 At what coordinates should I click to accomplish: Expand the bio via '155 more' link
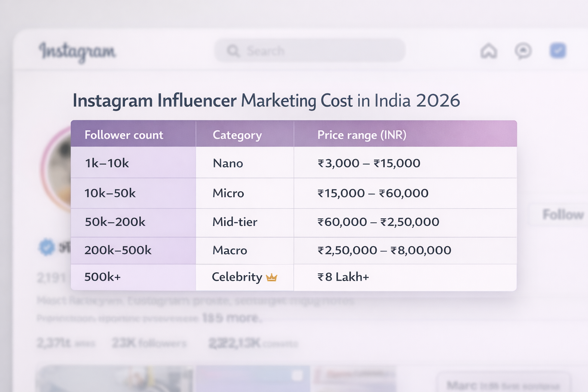point(232,318)
